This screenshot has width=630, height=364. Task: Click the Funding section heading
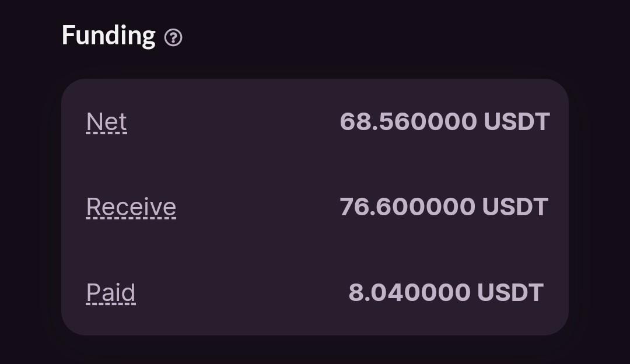pyautogui.click(x=108, y=36)
